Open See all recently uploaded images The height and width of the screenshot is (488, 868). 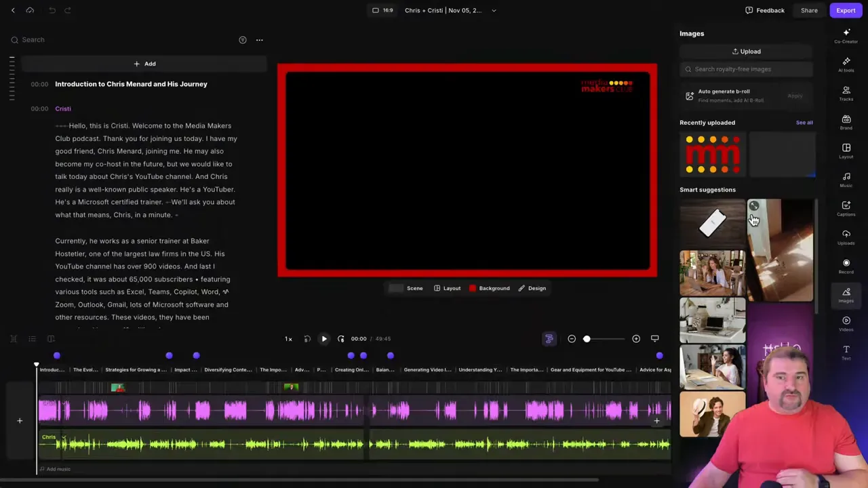click(804, 123)
